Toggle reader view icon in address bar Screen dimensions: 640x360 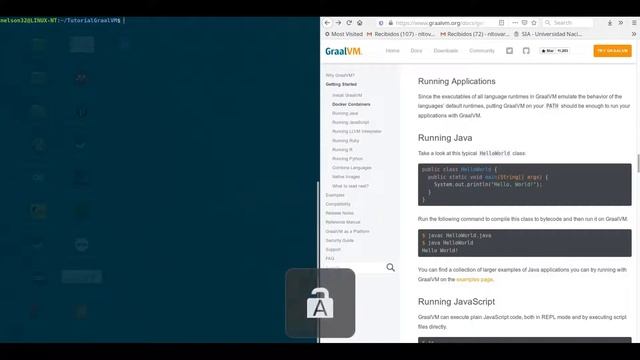[502, 23]
